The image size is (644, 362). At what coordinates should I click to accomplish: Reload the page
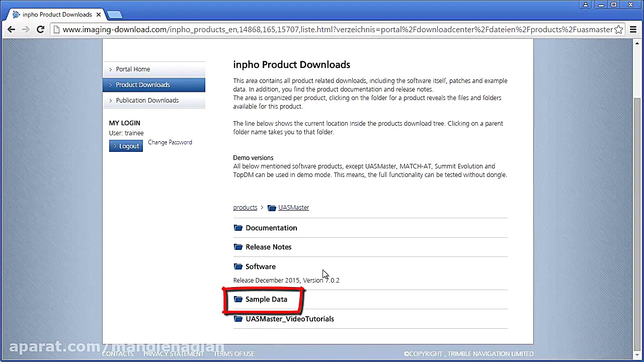pyautogui.click(x=41, y=29)
